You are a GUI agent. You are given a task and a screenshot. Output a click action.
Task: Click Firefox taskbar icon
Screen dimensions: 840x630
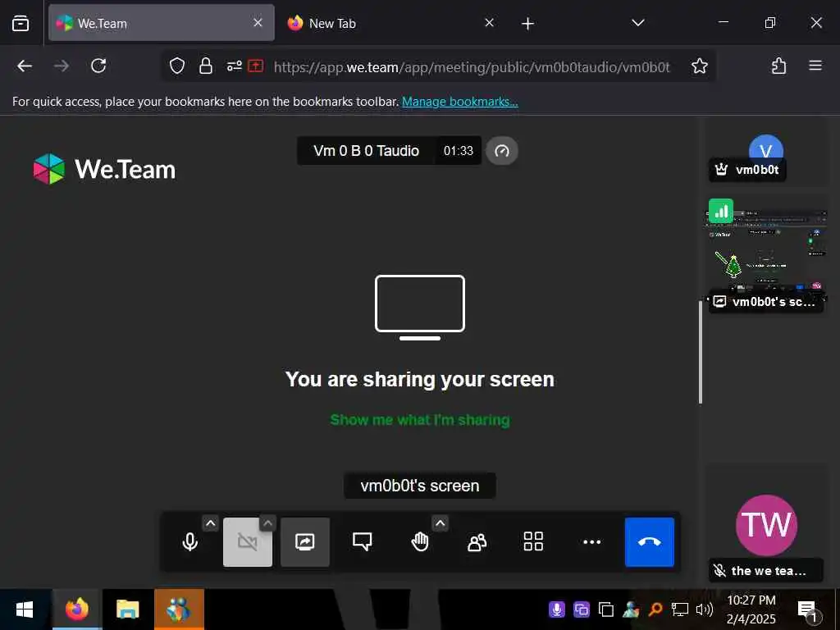pyautogui.click(x=76, y=609)
